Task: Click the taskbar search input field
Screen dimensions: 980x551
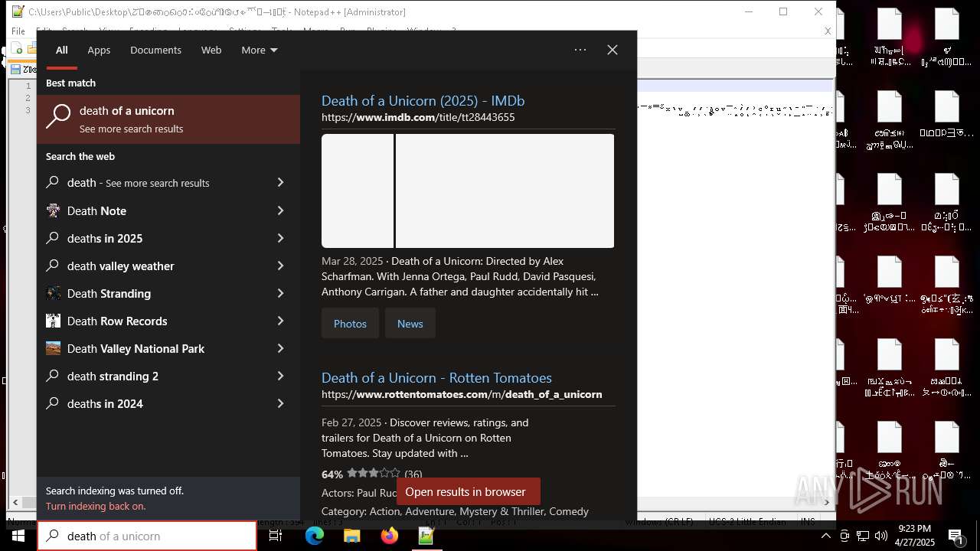Action: [x=147, y=536]
